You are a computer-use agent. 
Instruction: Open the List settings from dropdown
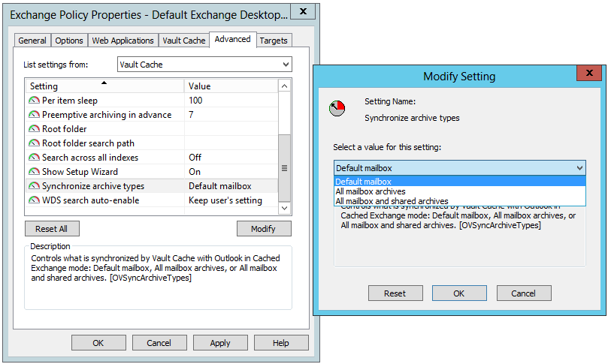coord(204,65)
